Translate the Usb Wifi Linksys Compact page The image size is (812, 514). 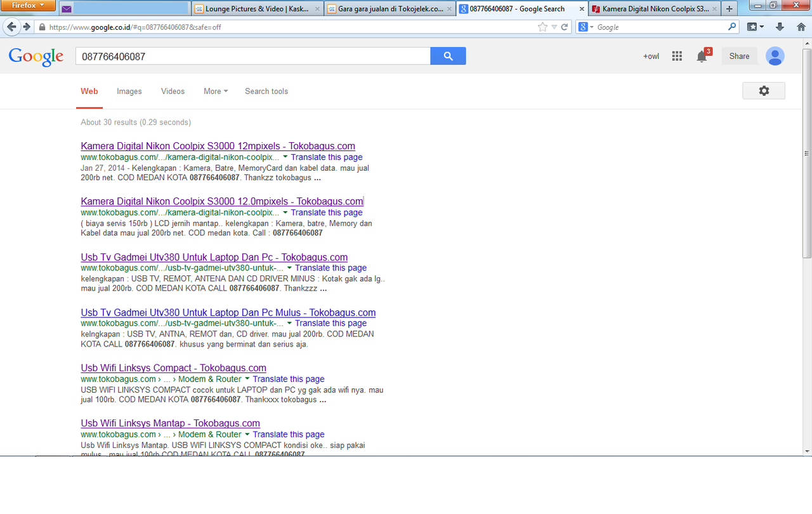(x=289, y=379)
